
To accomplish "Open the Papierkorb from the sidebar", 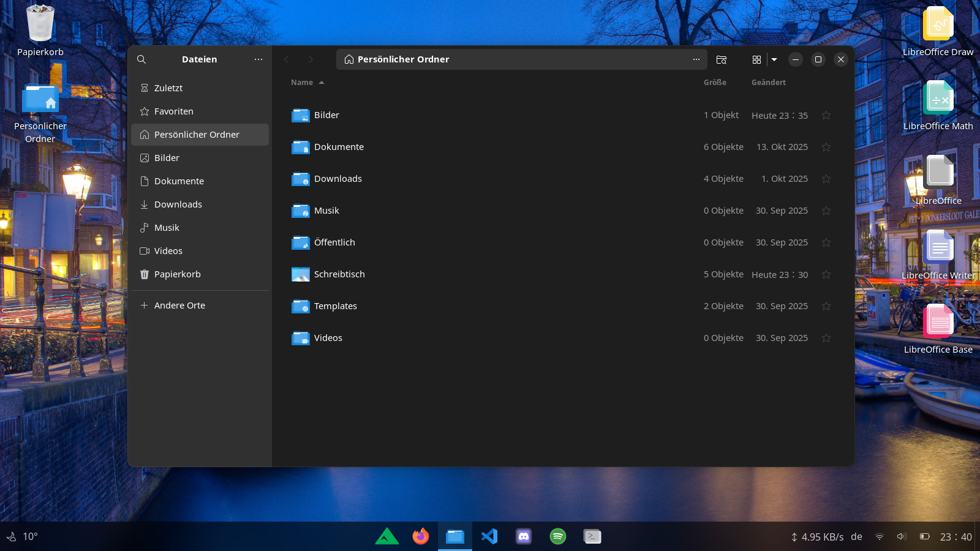I will 177,274.
